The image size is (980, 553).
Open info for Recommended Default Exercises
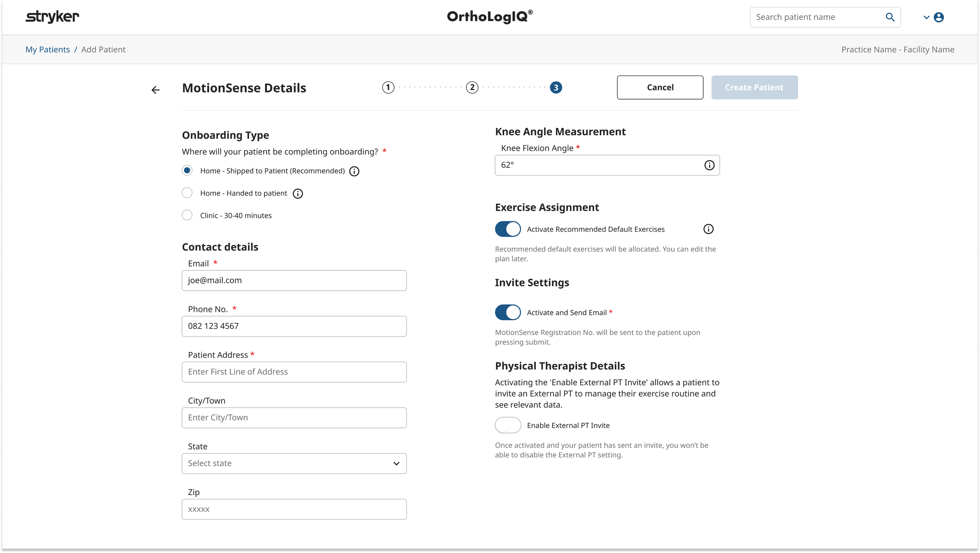point(708,229)
